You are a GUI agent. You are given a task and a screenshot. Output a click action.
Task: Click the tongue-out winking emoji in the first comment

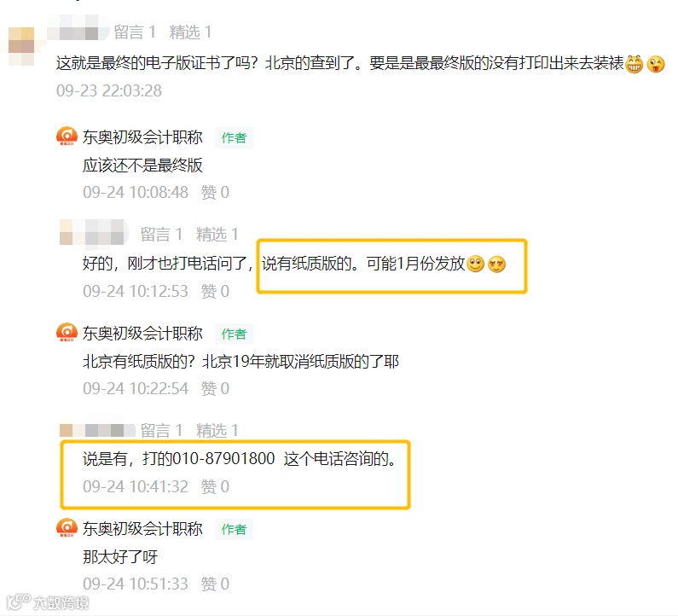pos(656,65)
